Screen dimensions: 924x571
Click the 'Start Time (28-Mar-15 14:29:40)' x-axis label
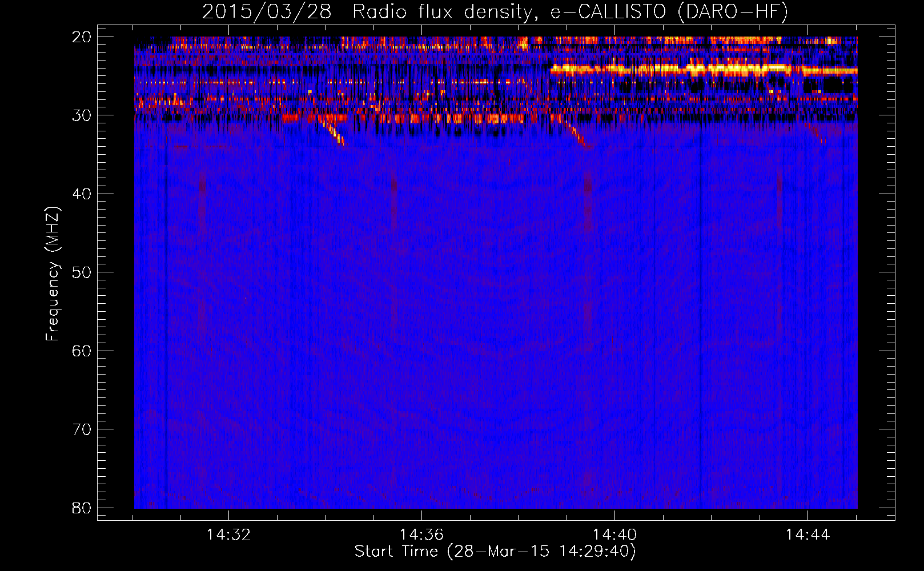click(495, 552)
